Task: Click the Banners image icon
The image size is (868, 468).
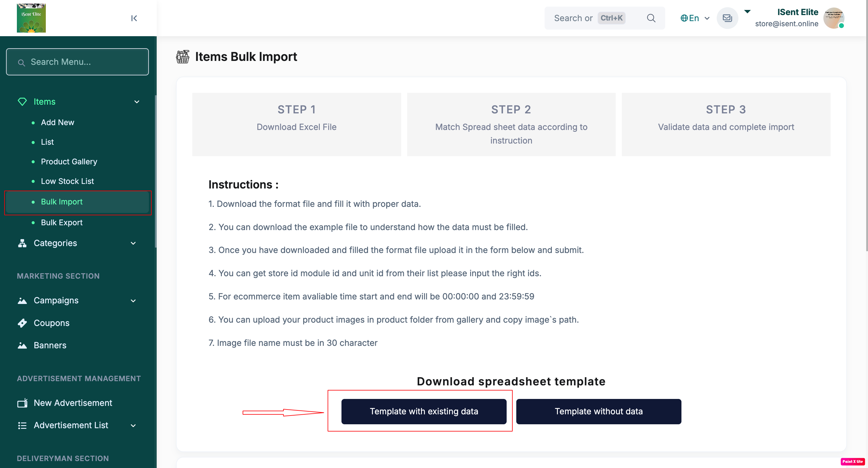Action: (x=22, y=345)
